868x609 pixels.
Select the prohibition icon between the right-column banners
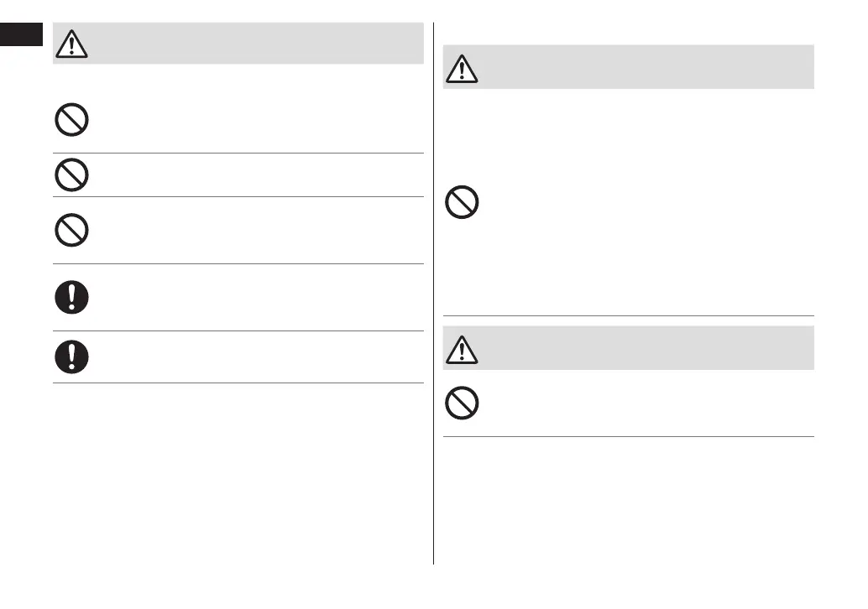coord(463,203)
